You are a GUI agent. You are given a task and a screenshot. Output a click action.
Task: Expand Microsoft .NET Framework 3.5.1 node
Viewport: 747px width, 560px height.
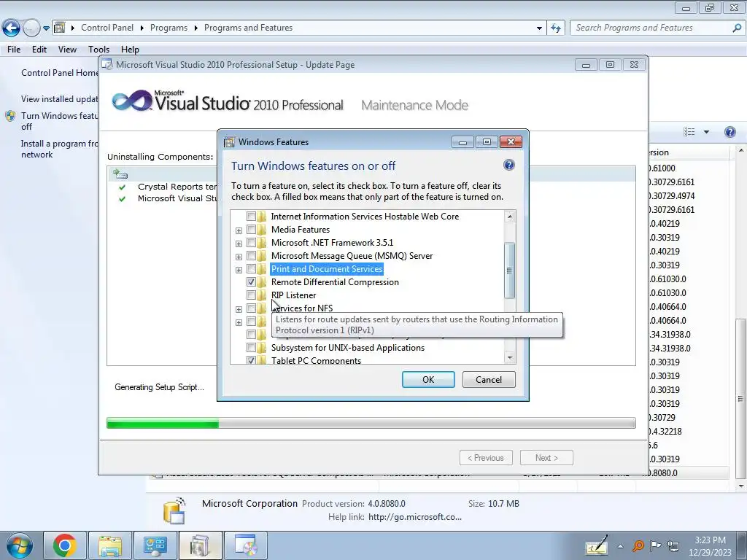(239, 244)
